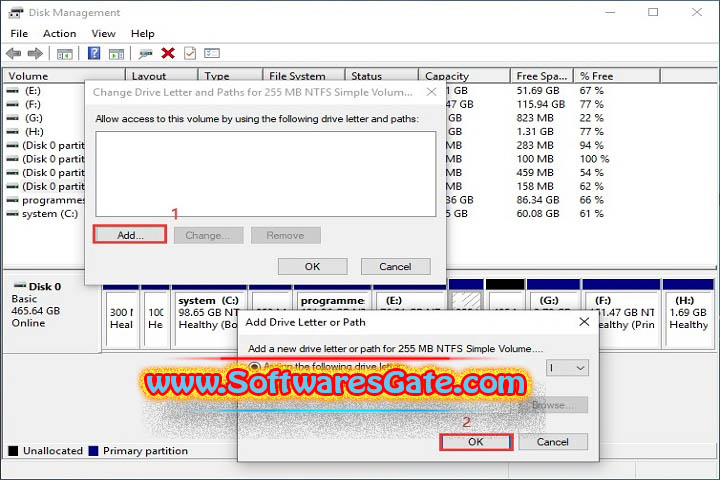This screenshot has width=720, height=480.
Task: Click the connect/rescan disk toolbar icon
Action: 146,54
